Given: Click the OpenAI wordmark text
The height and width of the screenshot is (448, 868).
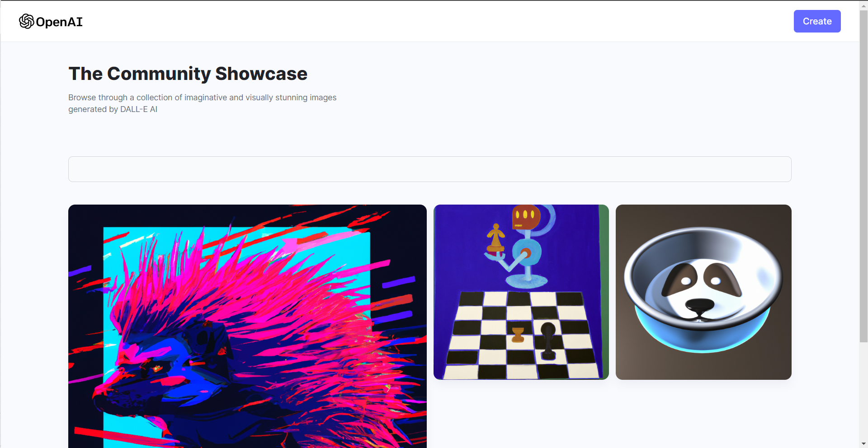Looking at the screenshot, I should coord(59,22).
